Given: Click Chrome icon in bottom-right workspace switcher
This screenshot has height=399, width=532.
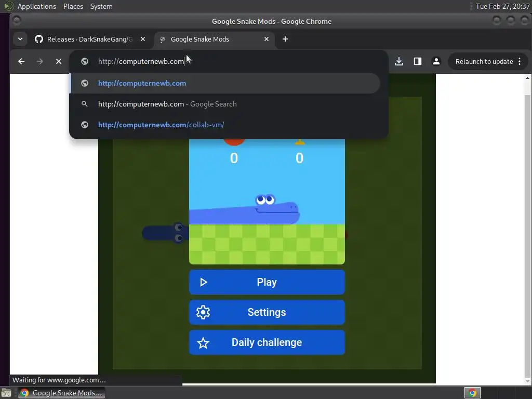Looking at the screenshot, I should pyautogui.click(x=472, y=393).
